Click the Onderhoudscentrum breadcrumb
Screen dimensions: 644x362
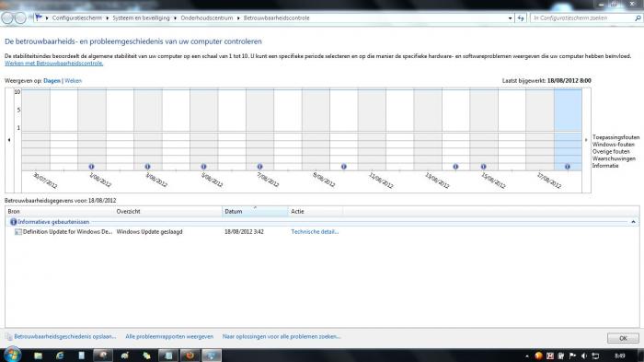pyautogui.click(x=207, y=18)
